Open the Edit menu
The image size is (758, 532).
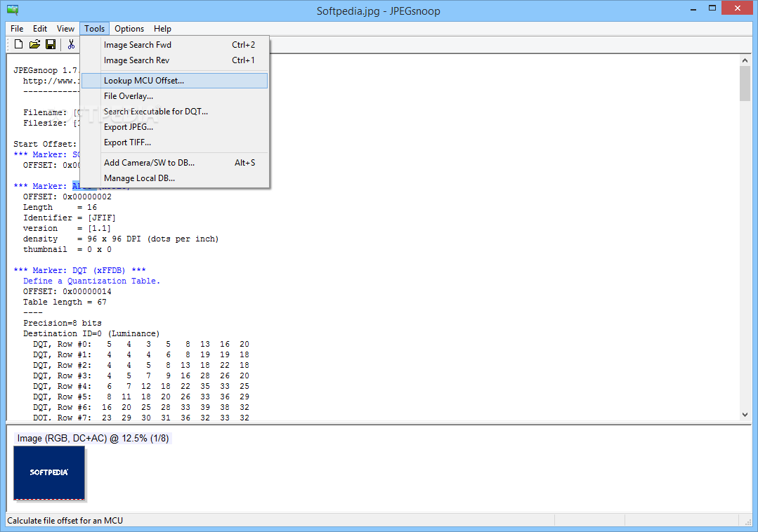coord(39,29)
